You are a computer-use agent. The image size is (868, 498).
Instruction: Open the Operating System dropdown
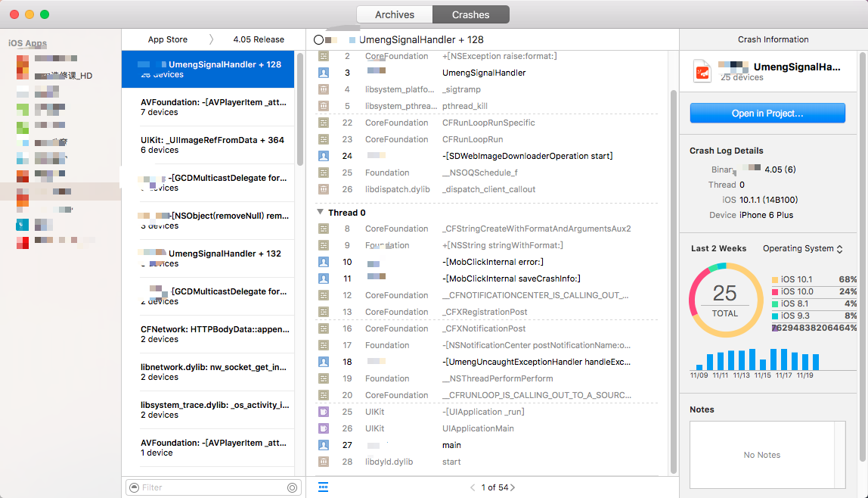(x=803, y=249)
